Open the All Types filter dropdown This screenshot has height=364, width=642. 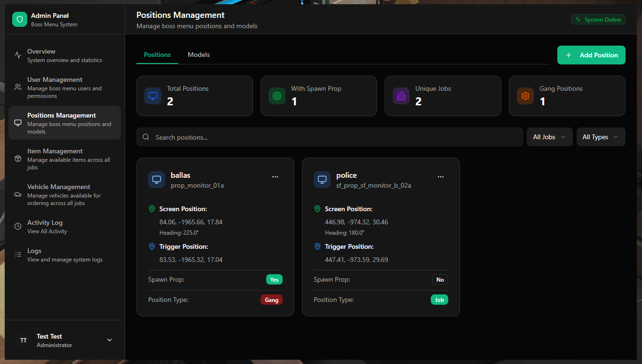601,137
